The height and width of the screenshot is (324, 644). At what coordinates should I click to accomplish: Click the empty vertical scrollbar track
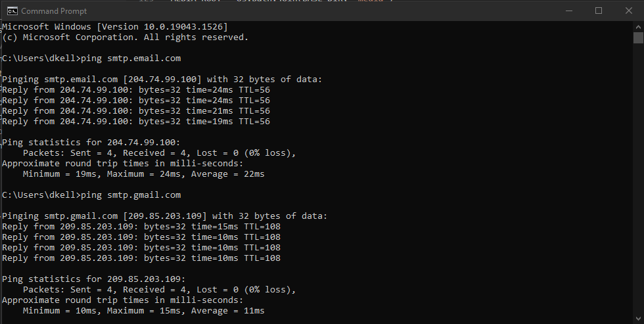tap(638, 179)
